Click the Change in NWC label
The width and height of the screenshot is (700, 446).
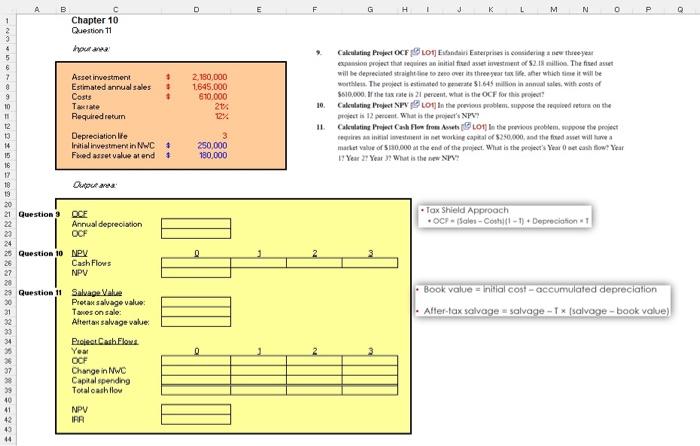pos(99,371)
